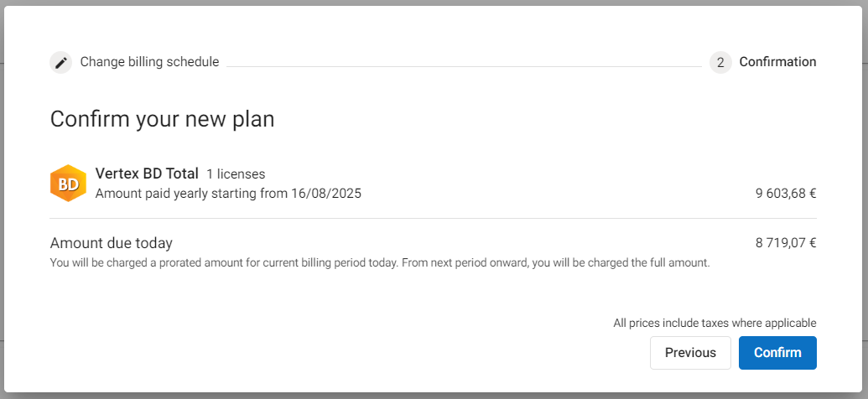Click the Confirm your new plan heading
Viewport: 868px width, 399px height.
162,119
